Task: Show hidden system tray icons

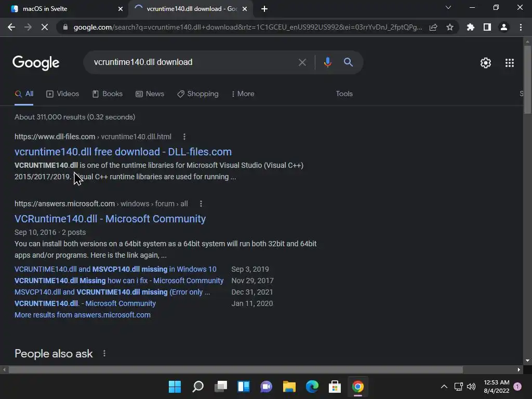Action: [x=444, y=387]
